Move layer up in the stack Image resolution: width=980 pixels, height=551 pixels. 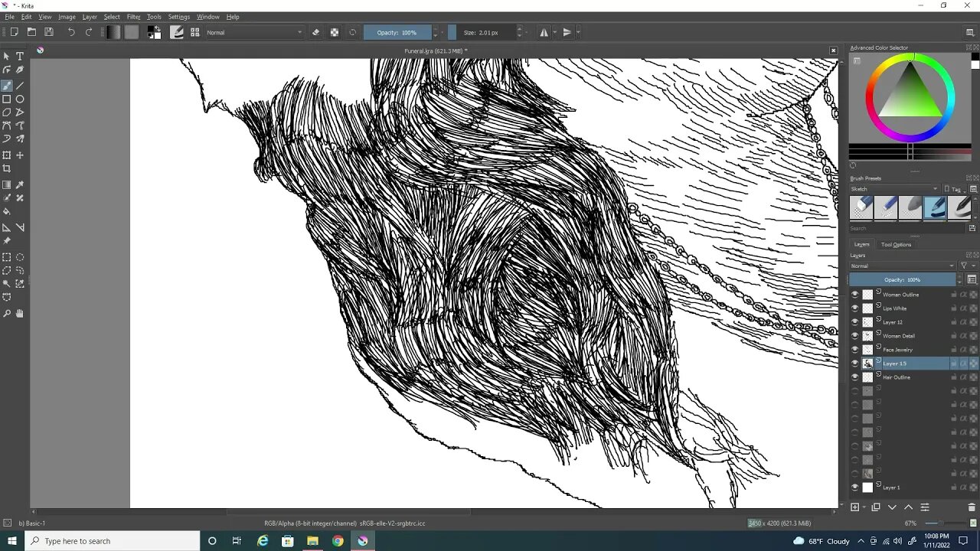pos(908,507)
